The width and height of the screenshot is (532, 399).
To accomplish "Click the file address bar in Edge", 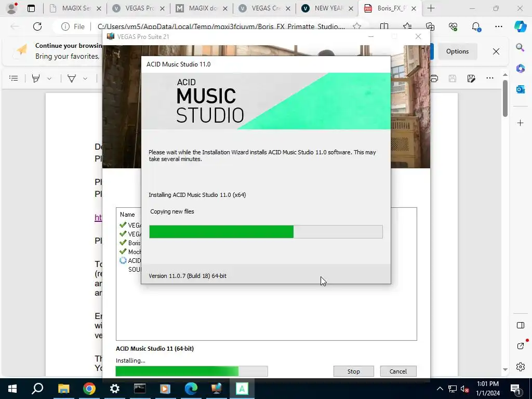I will 220,26.
